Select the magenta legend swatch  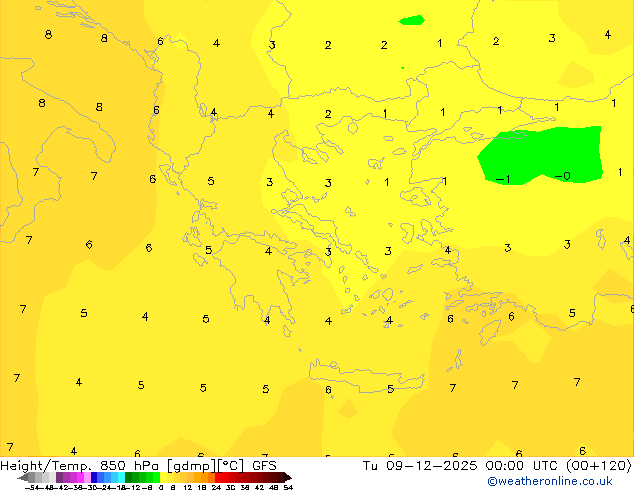click(80, 477)
